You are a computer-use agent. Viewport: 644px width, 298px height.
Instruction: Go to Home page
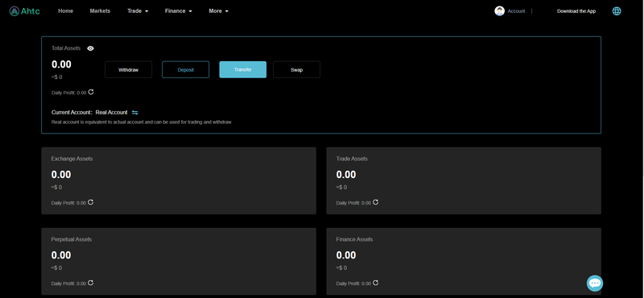coord(66,11)
